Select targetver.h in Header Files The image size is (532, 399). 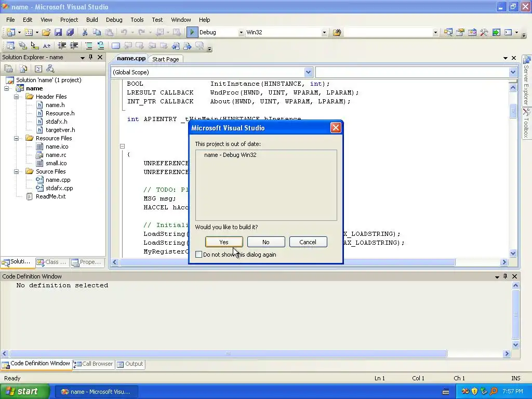point(60,130)
